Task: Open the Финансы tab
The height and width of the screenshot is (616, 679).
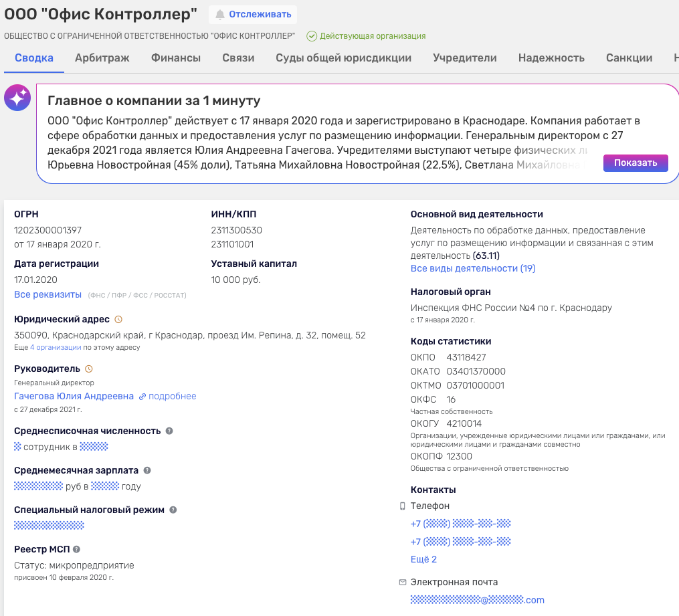Action: coord(176,58)
